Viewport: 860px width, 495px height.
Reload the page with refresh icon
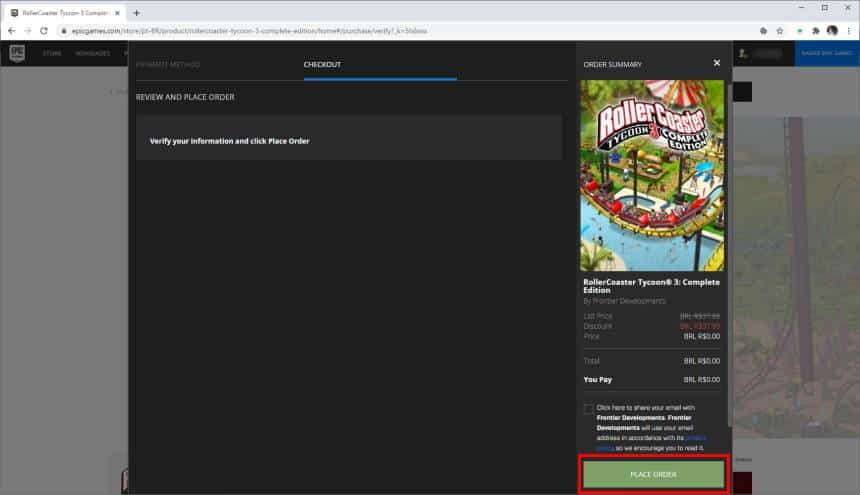[44, 31]
